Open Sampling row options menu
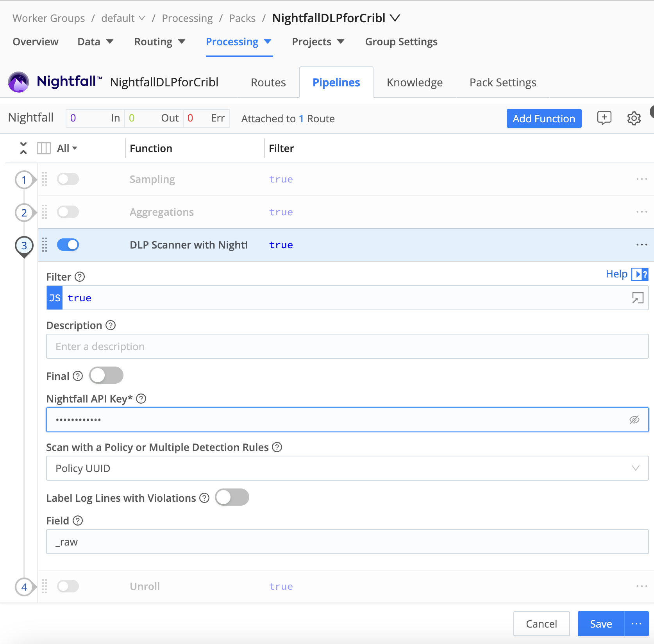 pyautogui.click(x=641, y=179)
